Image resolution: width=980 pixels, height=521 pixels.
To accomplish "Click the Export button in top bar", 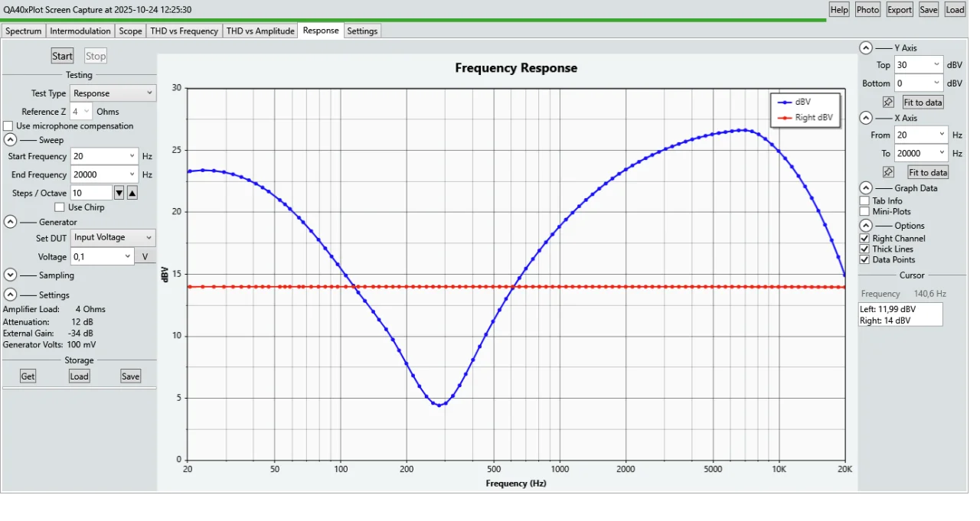I will point(899,10).
